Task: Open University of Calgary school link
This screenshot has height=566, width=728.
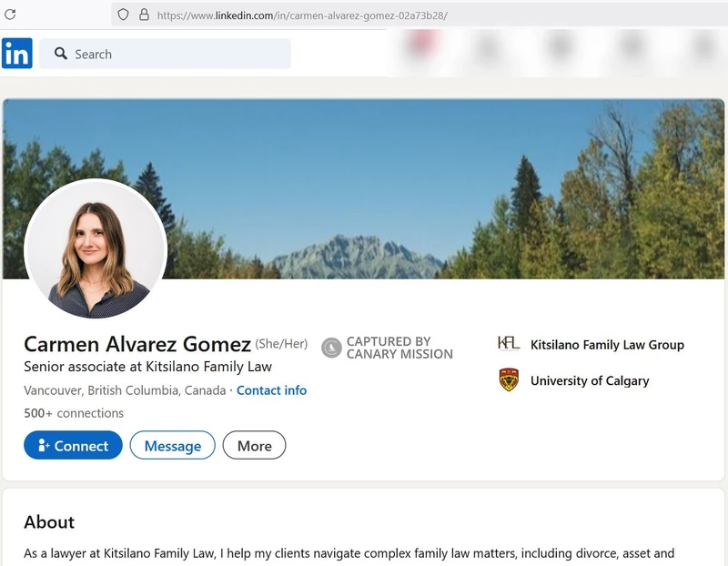Action: point(590,380)
